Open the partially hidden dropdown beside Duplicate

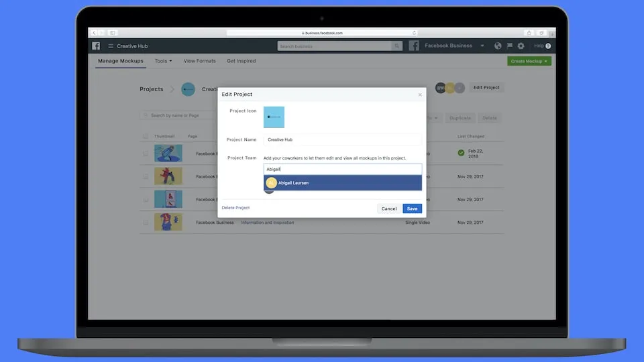coord(433,118)
